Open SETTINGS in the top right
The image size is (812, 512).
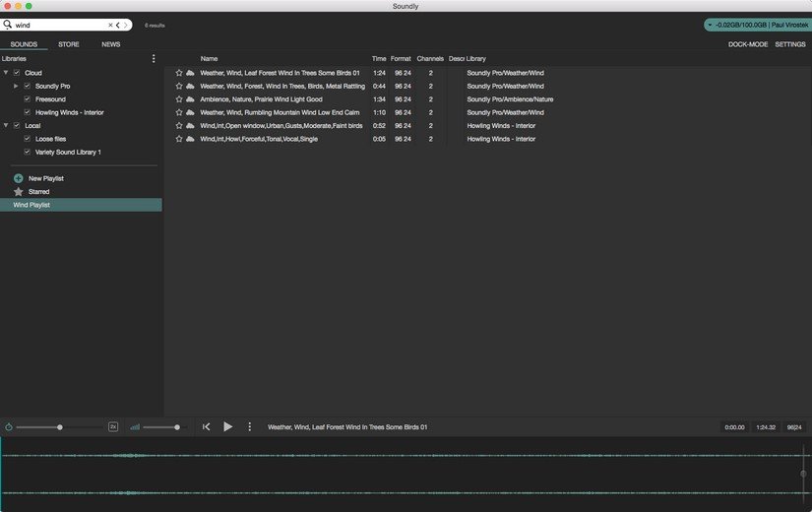790,44
